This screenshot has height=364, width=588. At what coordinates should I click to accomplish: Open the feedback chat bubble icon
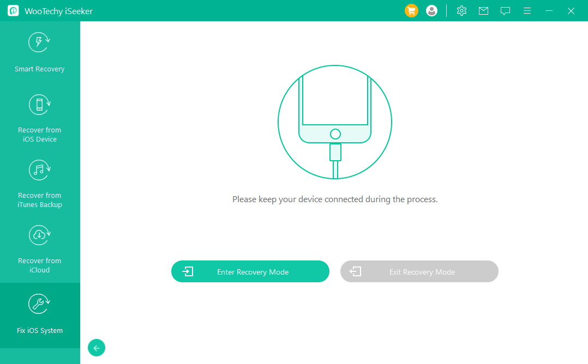pyautogui.click(x=505, y=11)
